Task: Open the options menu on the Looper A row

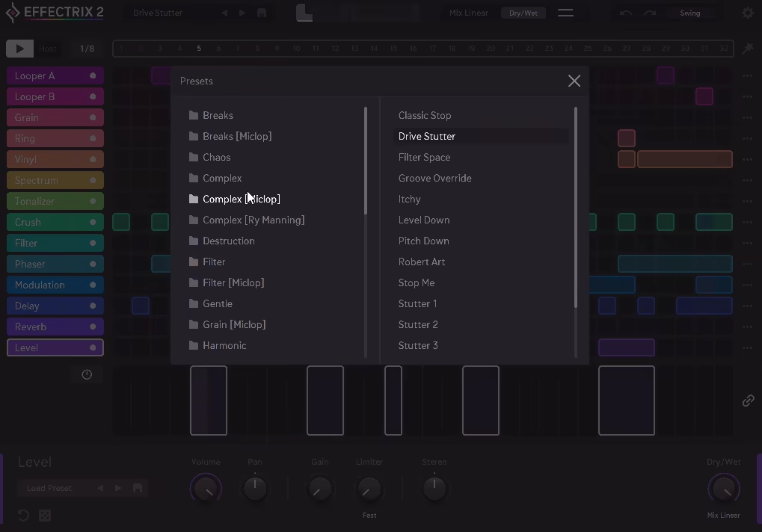Action: click(x=746, y=75)
